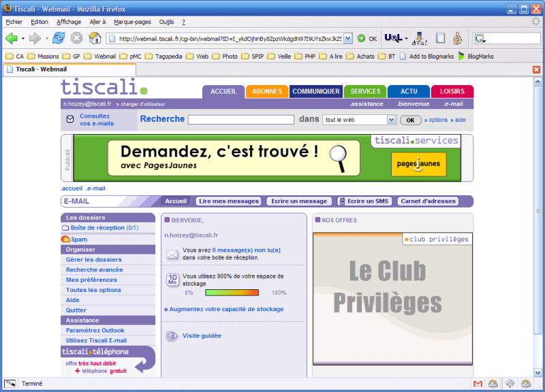Image resolution: width=545 pixels, height=392 pixels.
Task: Click changer d'utilisateur link
Action: (x=143, y=104)
